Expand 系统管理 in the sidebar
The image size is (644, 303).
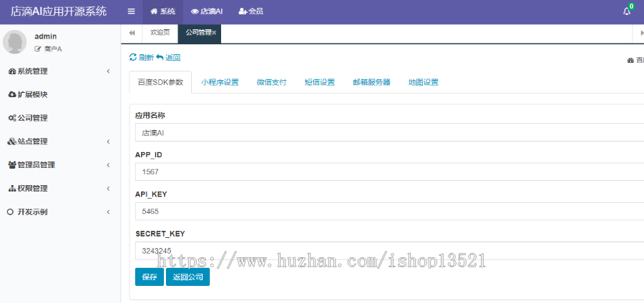click(60, 71)
